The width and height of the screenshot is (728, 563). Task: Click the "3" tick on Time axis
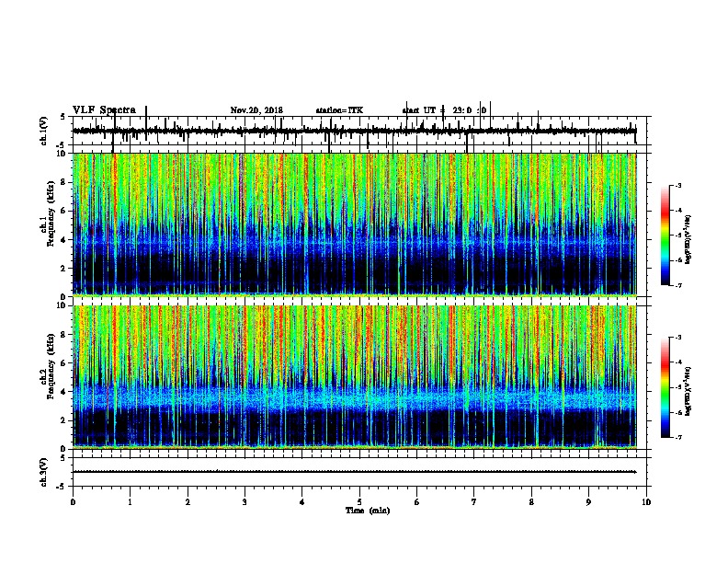click(x=245, y=502)
